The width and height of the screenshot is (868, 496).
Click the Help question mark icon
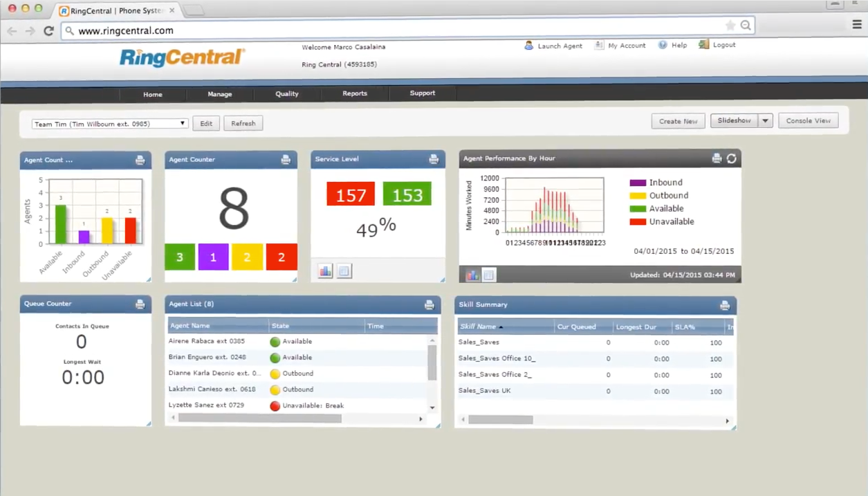click(x=663, y=45)
